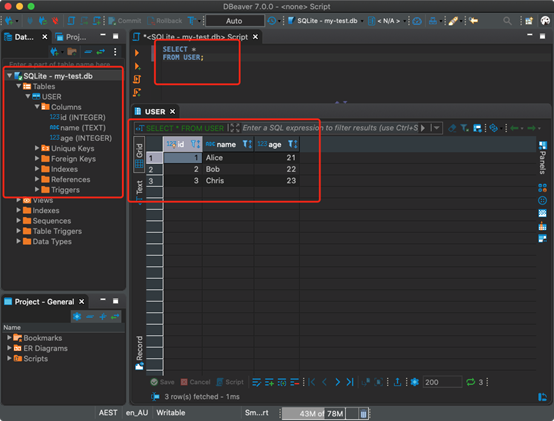Image resolution: width=554 pixels, height=421 pixels.
Task: Click the execute script icon in editor gutter
Action: [x=137, y=79]
